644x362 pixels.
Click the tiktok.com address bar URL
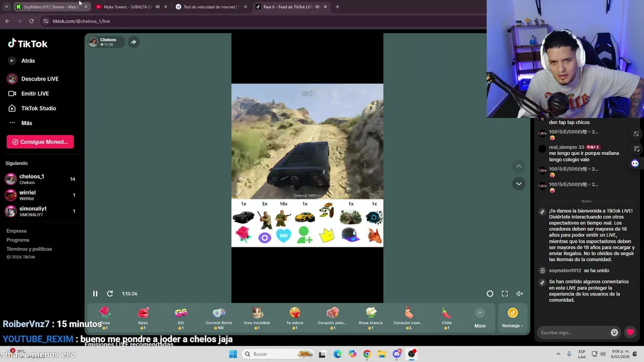coord(81,21)
